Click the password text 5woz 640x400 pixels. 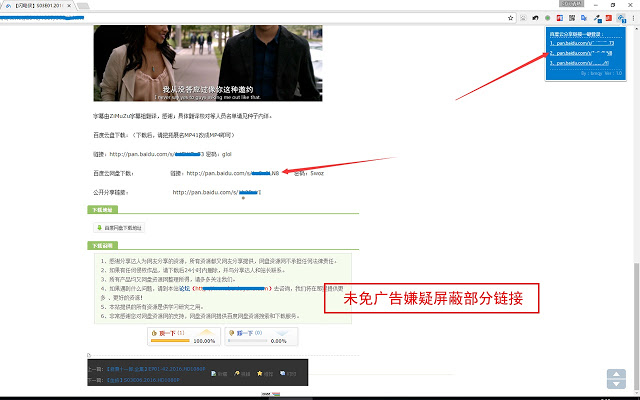(317, 173)
